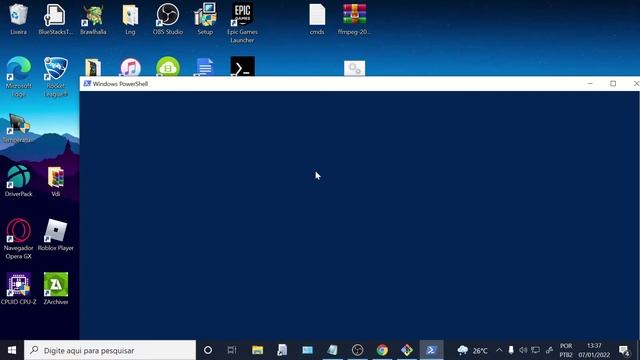Open the POR PTB2 language switcher
Image resolution: width=640 pixels, height=360 pixels.
click(566, 350)
